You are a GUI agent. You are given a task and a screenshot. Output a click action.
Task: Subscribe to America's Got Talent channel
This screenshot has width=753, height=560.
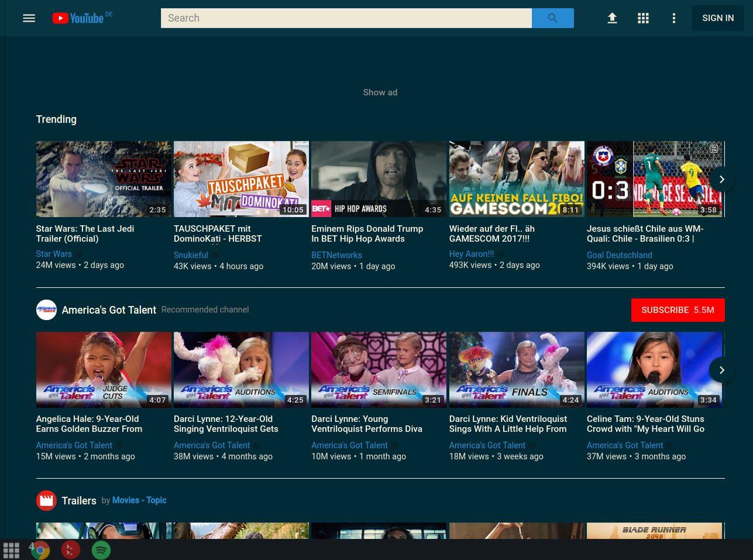click(678, 310)
